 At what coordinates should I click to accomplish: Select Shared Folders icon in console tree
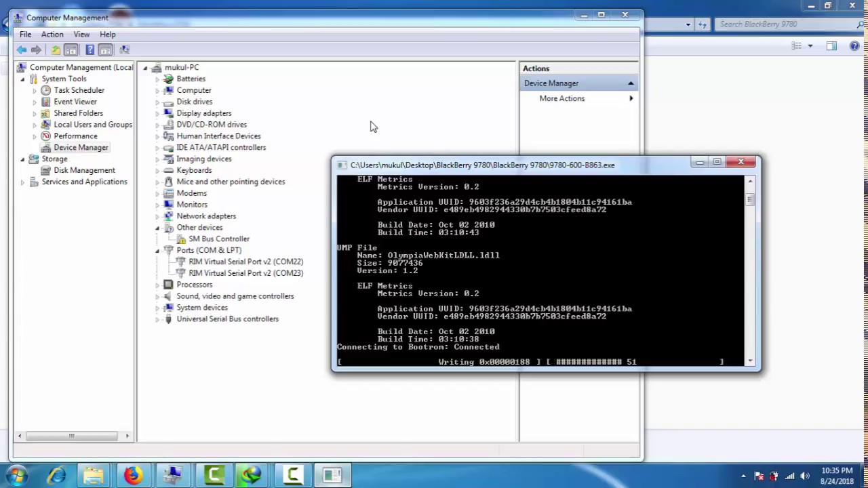[45, 113]
